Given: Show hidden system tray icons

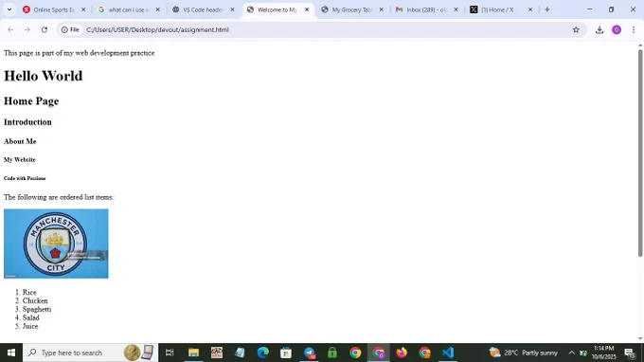Looking at the screenshot, I should tap(571, 353).
